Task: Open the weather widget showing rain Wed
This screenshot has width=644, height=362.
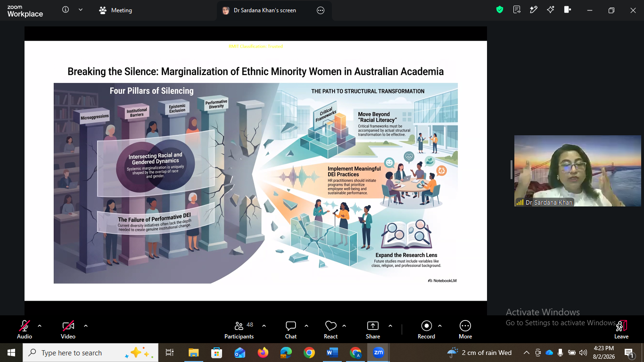Action: (479, 353)
